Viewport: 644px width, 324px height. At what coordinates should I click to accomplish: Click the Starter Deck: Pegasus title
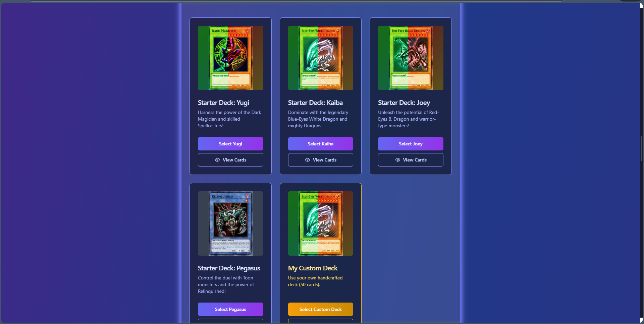tap(229, 268)
